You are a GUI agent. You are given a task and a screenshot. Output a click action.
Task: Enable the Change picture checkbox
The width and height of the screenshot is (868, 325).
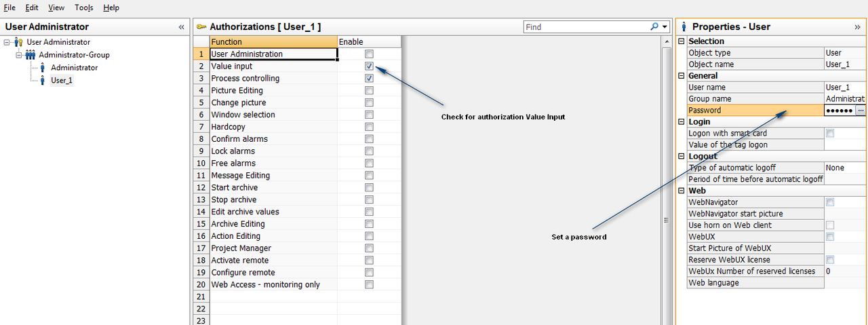(369, 103)
